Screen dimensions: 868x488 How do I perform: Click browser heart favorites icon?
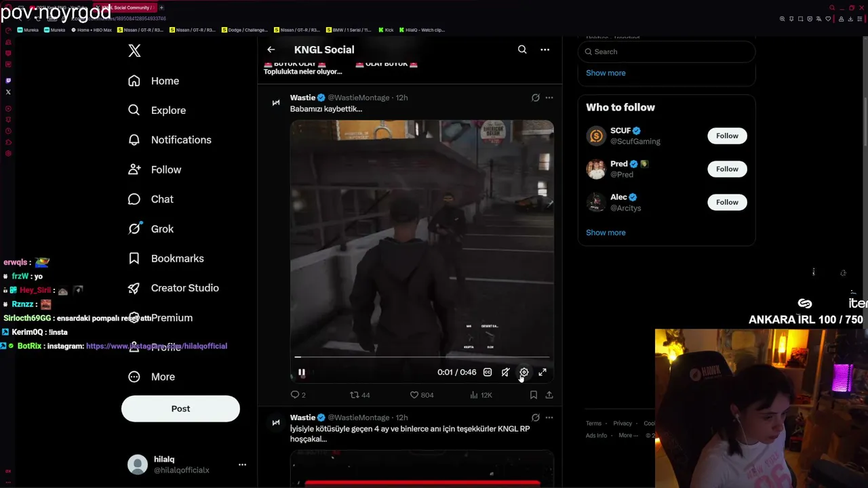coord(828,19)
